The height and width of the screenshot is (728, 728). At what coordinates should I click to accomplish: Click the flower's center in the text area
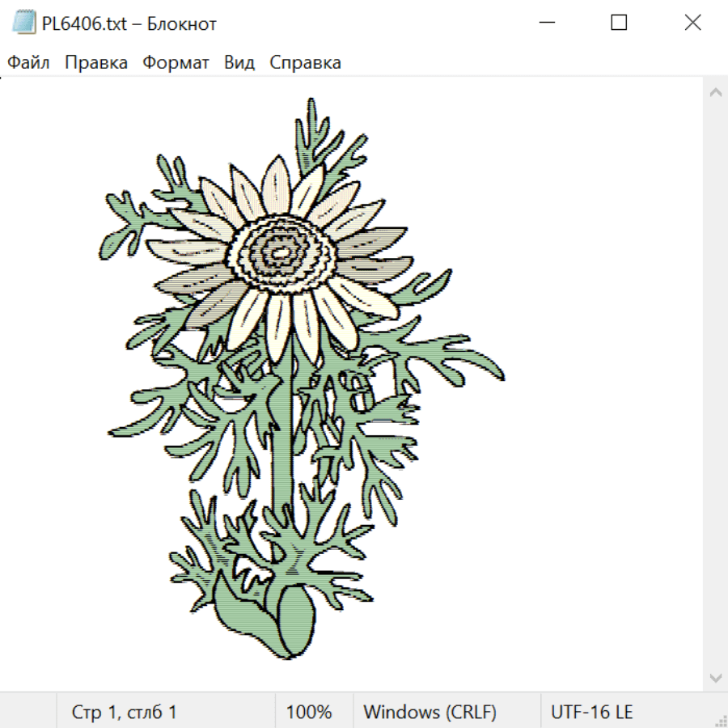(280, 253)
